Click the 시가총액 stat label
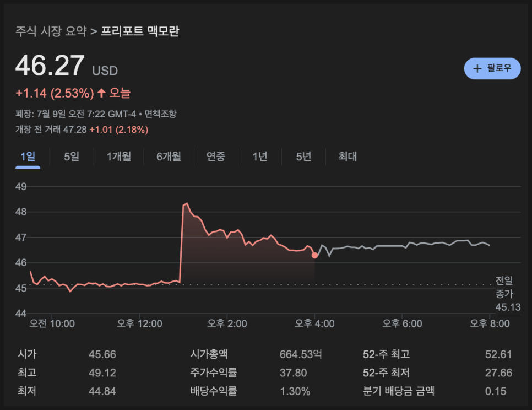This screenshot has height=410, width=532. tap(209, 354)
